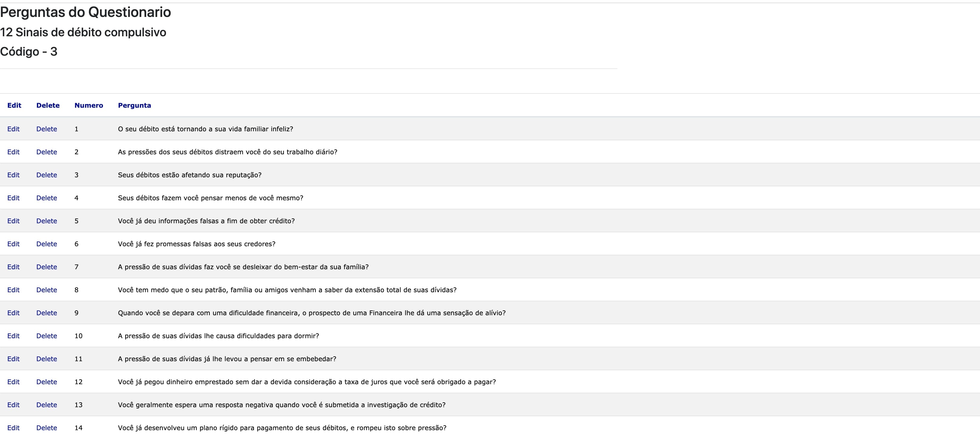Sort by Numero column header

click(89, 105)
